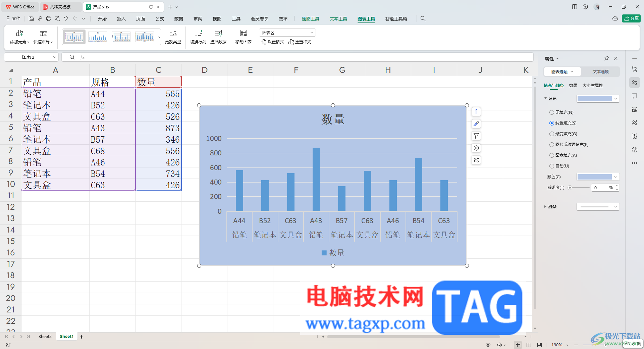This screenshot has width=644, height=349.
Task: Open the File (文件) menu
Action: (x=13, y=19)
